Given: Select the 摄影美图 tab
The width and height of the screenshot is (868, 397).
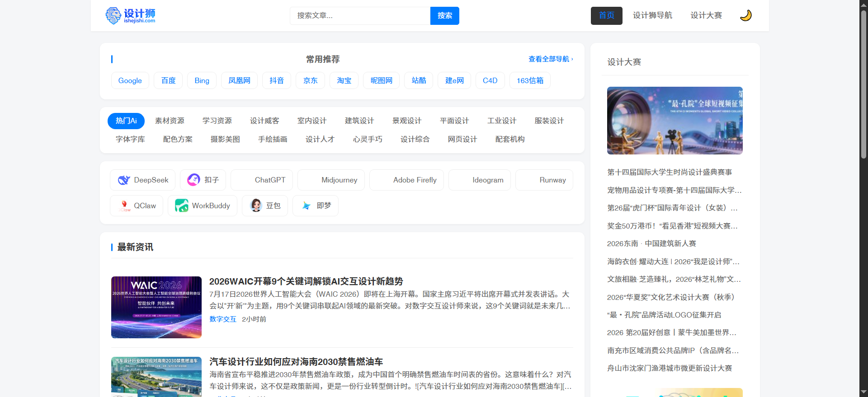Looking at the screenshot, I should (x=225, y=139).
